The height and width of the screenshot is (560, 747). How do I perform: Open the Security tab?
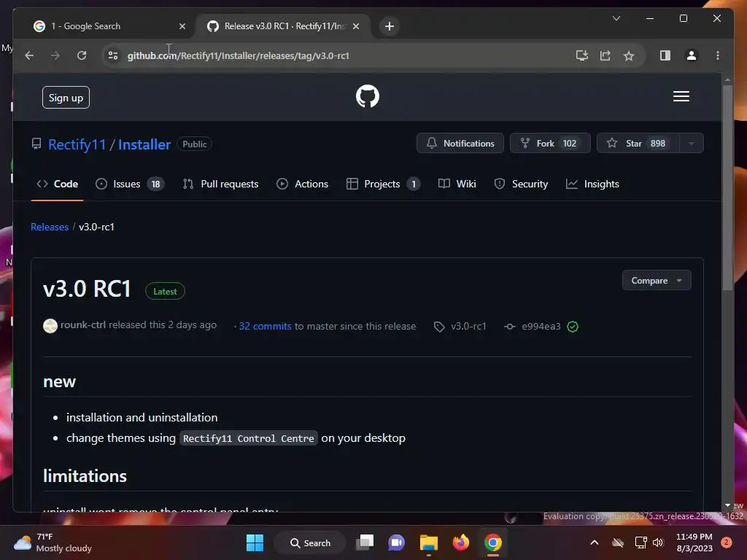coord(521,184)
